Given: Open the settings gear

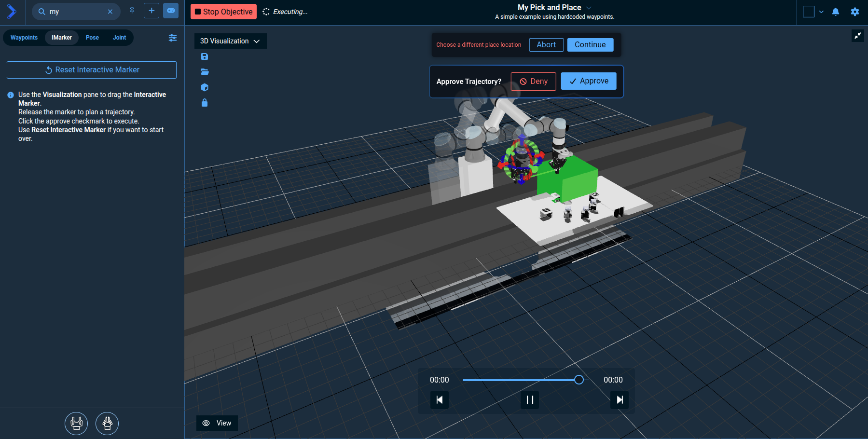Looking at the screenshot, I should point(855,12).
